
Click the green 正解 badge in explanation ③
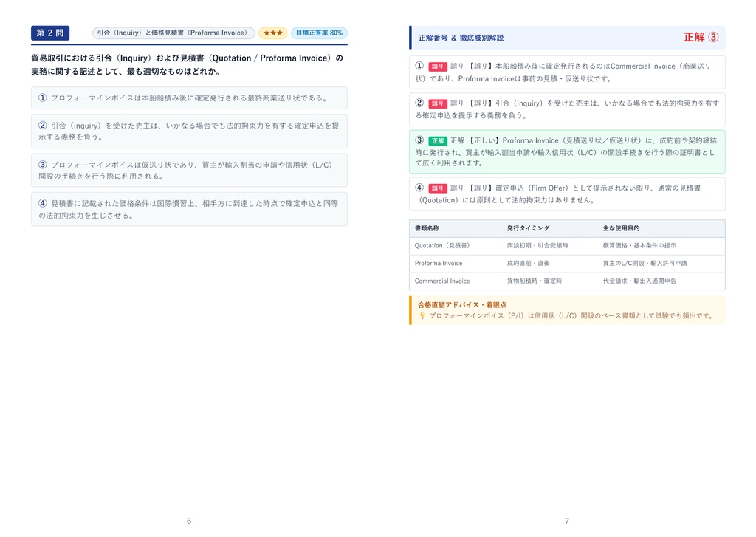pyautogui.click(x=437, y=141)
